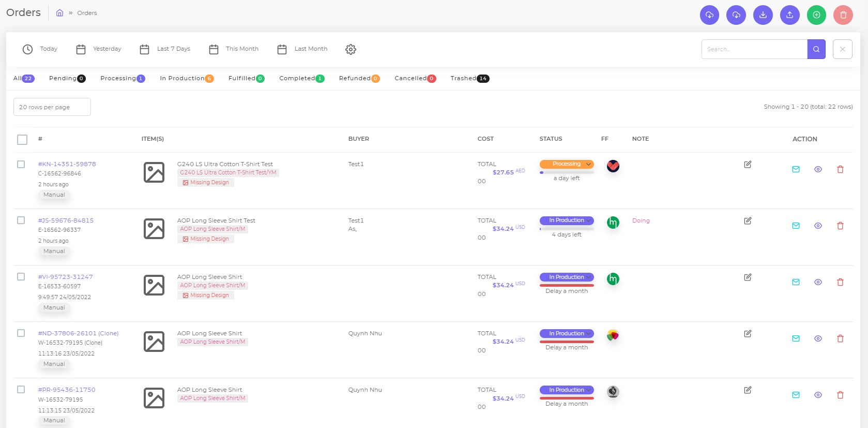Switch to the Processing tab
This screenshot has height=428, width=868.
coord(123,79)
